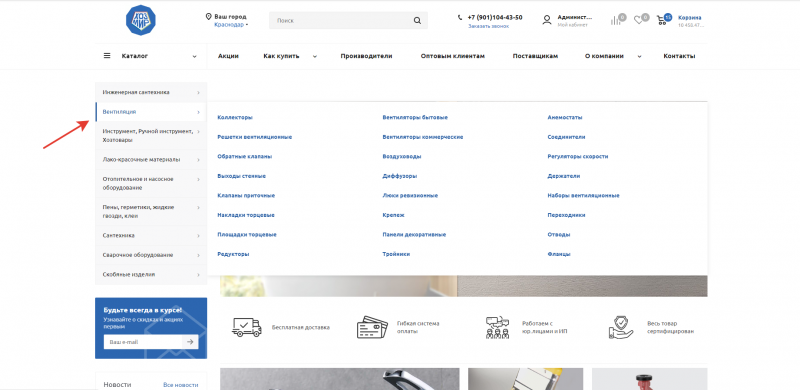Open the Краснодар city dropdown
The height and width of the screenshot is (390, 800).
pyautogui.click(x=231, y=25)
